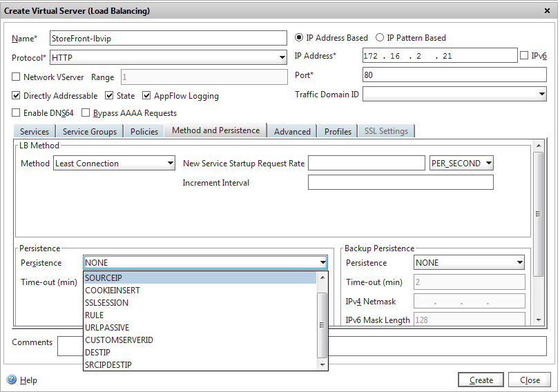Choose SRCIPDESTIP persistence option

click(x=200, y=364)
